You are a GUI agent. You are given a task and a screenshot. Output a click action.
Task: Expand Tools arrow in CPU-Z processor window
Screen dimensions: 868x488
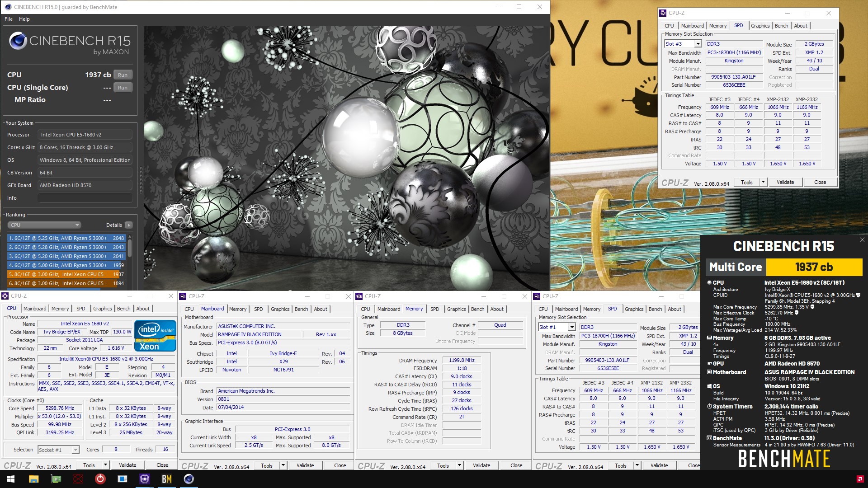(106, 465)
